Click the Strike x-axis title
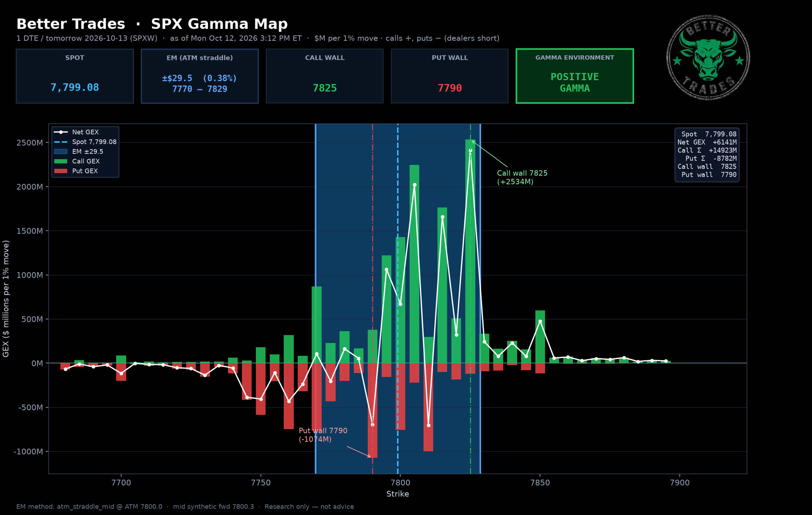Screen dimensions: 812x515 click(398, 494)
